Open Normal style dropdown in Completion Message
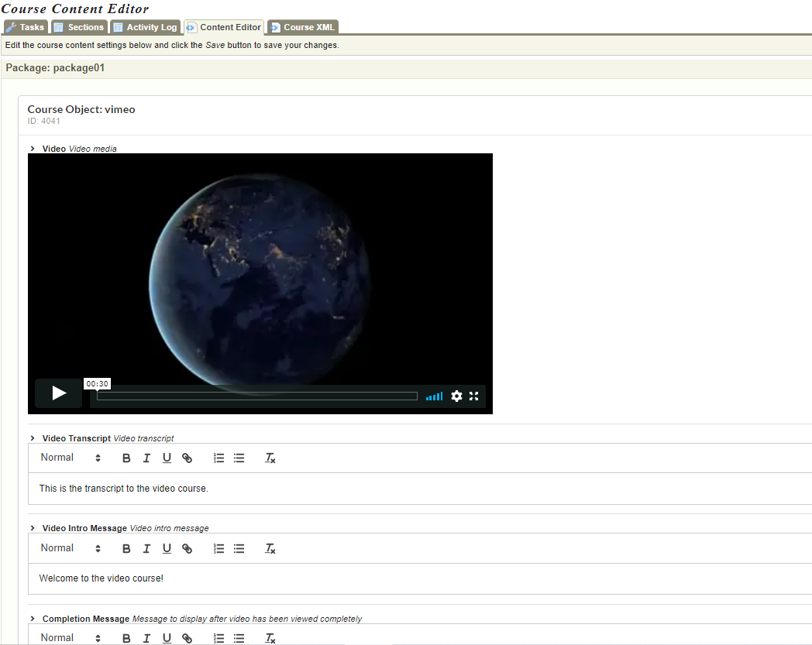This screenshot has height=645, width=812. [71, 638]
